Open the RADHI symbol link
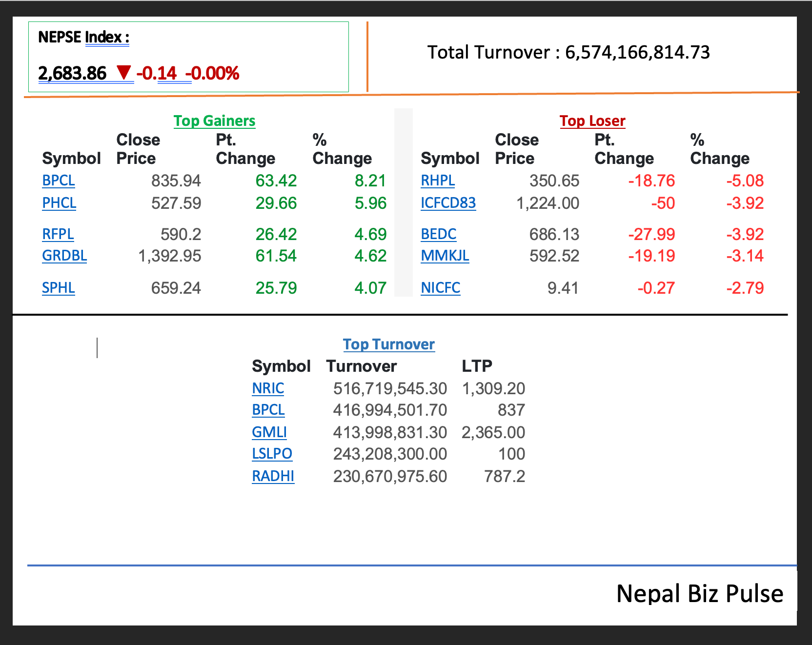 [273, 476]
